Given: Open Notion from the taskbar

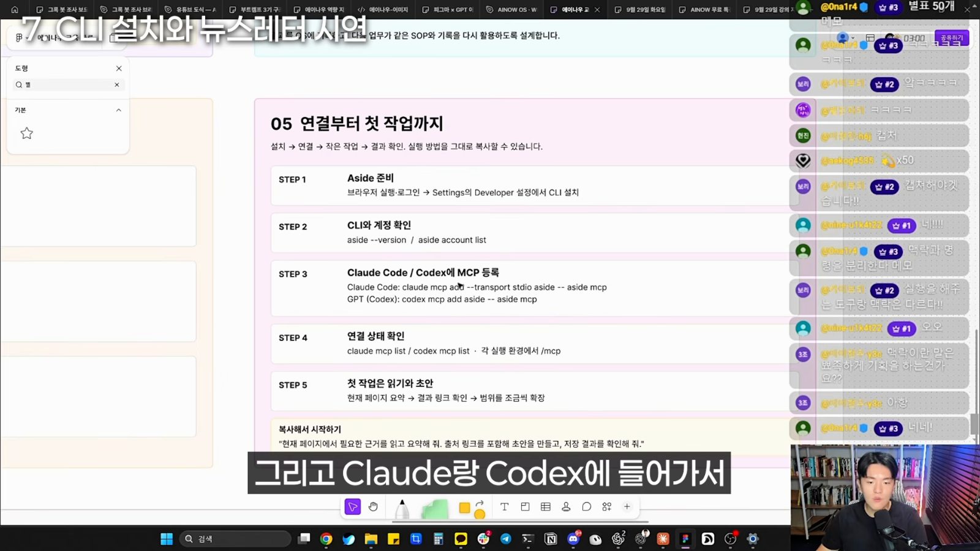Looking at the screenshot, I should pyautogui.click(x=551, y=539).
